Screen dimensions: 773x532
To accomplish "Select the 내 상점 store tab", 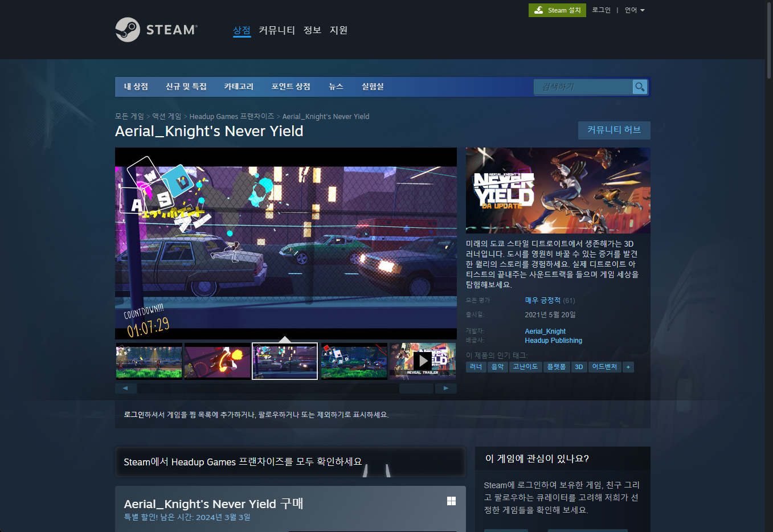I will pyautogui.click(x=136, y=87).
